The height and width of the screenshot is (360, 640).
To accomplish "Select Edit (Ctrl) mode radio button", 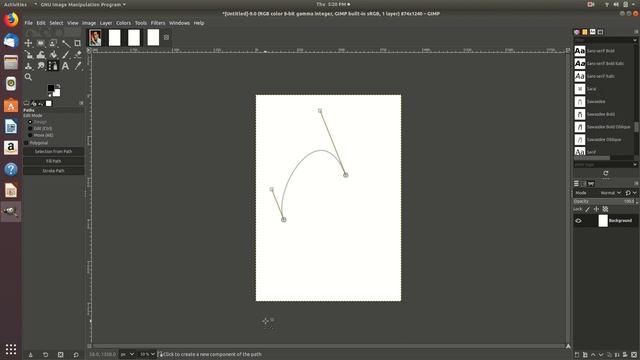I will tap(30, 128).
